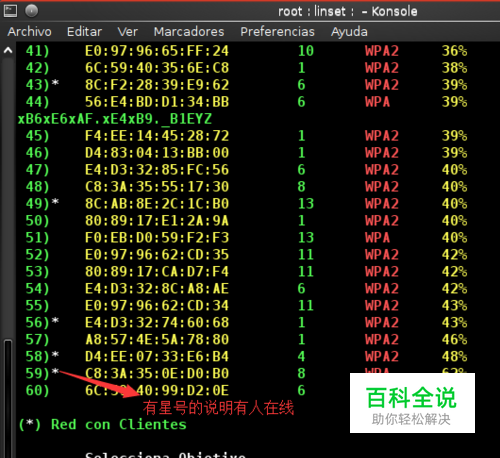Open the Ver menu

point(128,32)
